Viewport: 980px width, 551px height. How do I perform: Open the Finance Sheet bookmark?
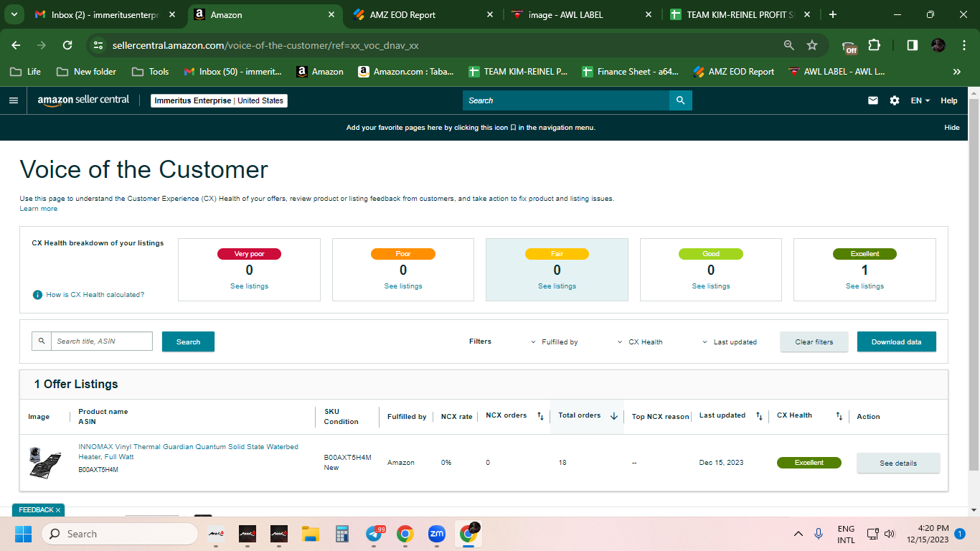pyautogui.click(x=630, y=72)
